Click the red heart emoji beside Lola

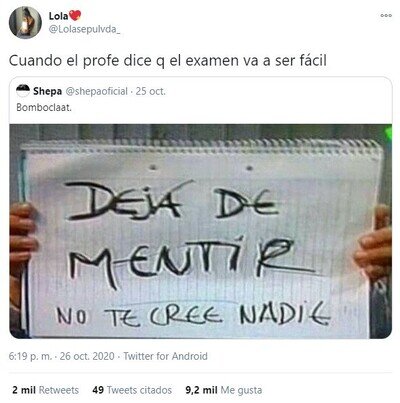[75, 15]
